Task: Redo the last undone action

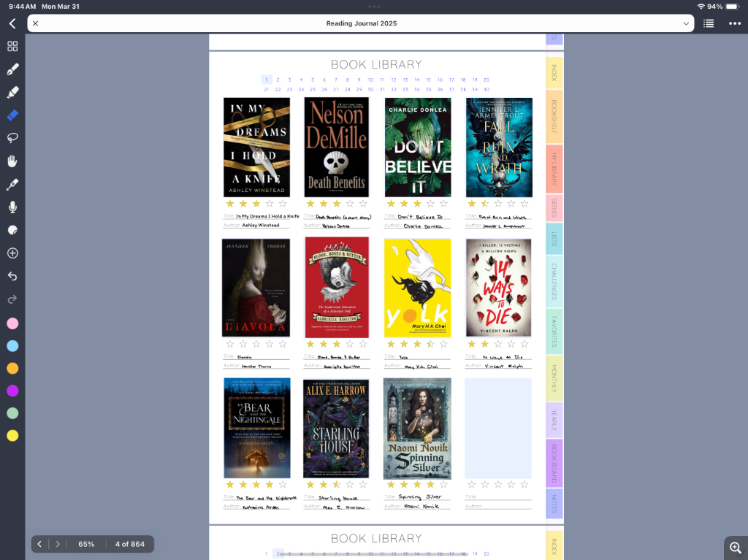Action: coord(12,299)
